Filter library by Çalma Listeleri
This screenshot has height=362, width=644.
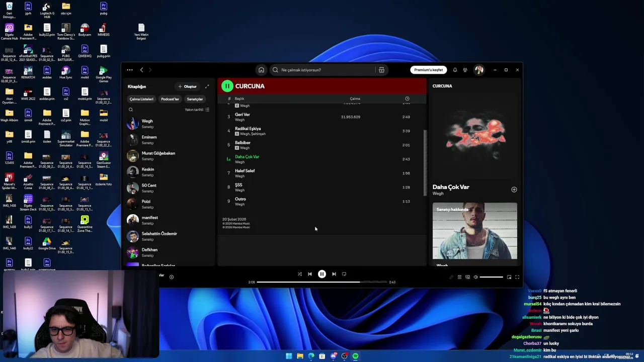141,99
